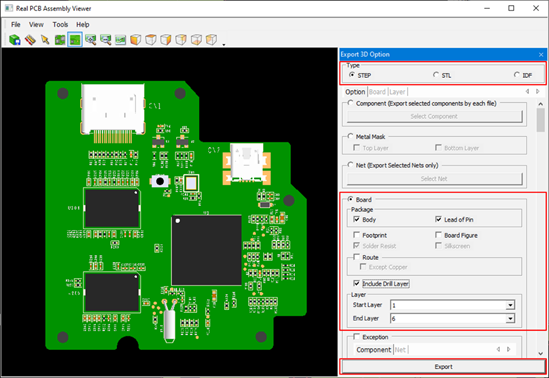Click the green 3D export save icon
This screenshot has width=549, height=378.
(15, 40)
